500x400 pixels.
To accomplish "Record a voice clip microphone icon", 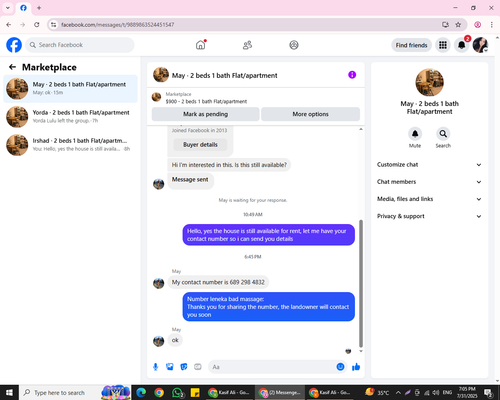I will [155, 367].
